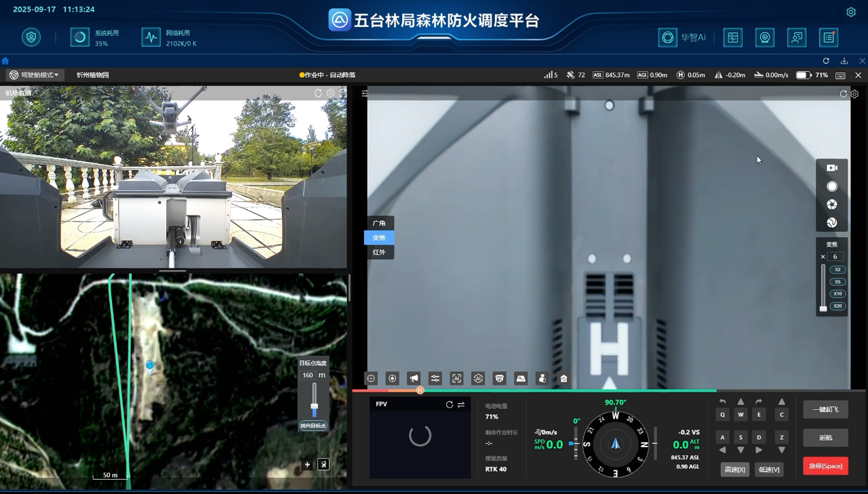
Task: Switch to 红外 infrared camera mode
Action: [379, 252]
